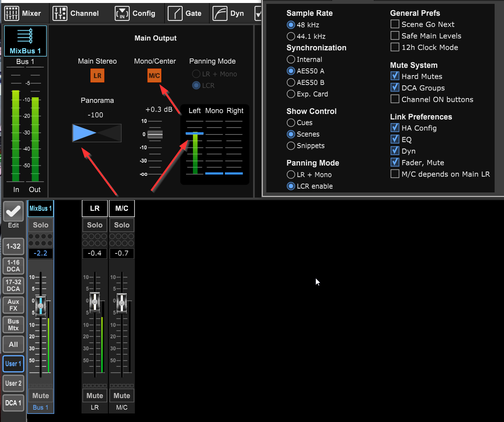Mute the M/C strip
The height and width of the screenshot is (422, 504).
(x=122, y=396)
